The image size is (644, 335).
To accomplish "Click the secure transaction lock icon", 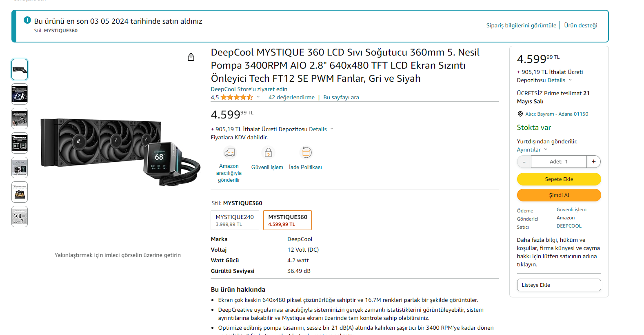I will (x=268, y=152).
